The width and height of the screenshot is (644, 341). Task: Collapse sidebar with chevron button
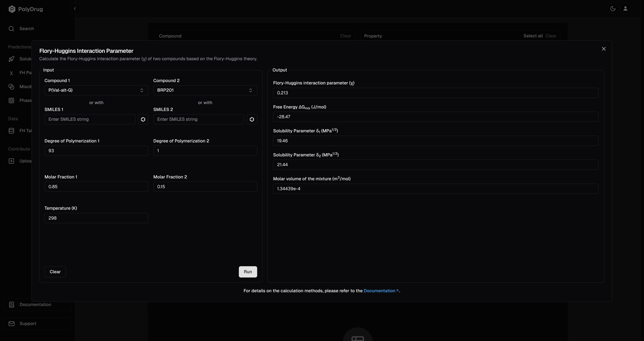[75, 9]
